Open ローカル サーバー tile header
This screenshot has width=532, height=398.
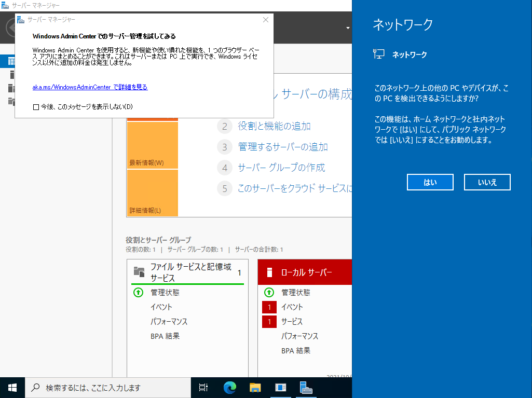click(305, 272)
